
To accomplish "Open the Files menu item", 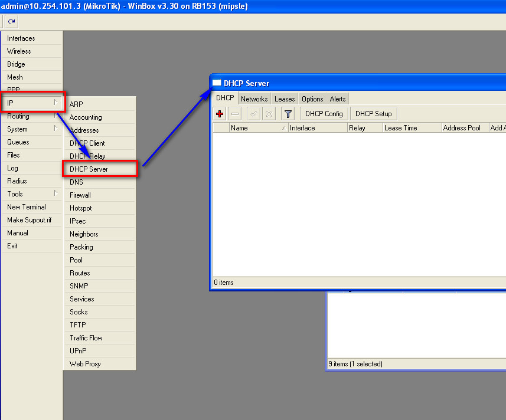I will 32,155.
